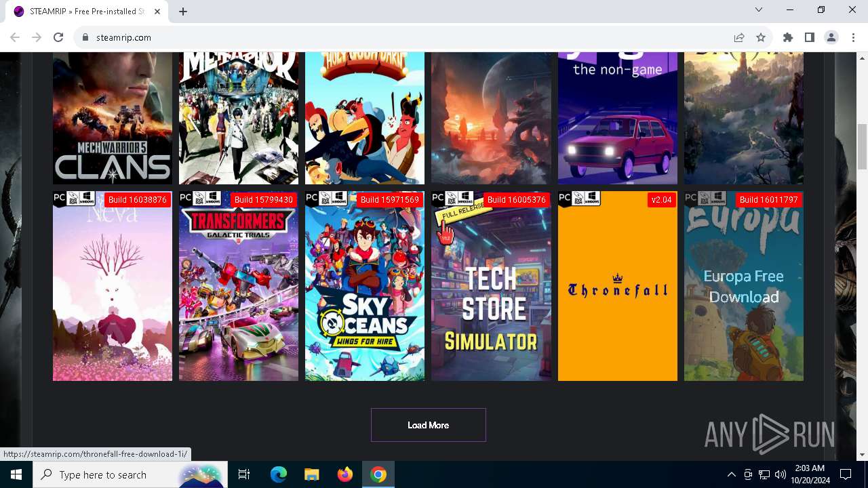Open network status tray icon
The width and height of the screenshot is (868, 488).
pyautogui.click(x=764, y=474)
